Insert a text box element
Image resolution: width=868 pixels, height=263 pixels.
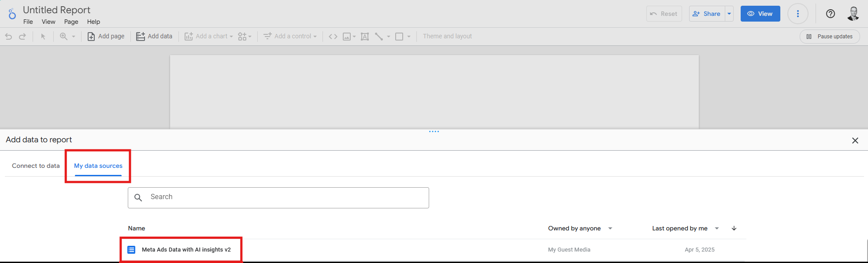tap(365, 37)
